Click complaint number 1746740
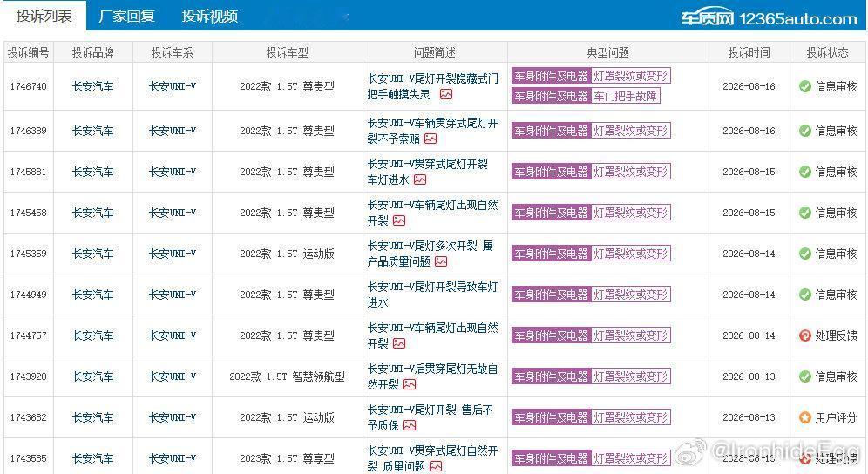Viewport: 868px width, 474px height. click(x=28, y=86)
